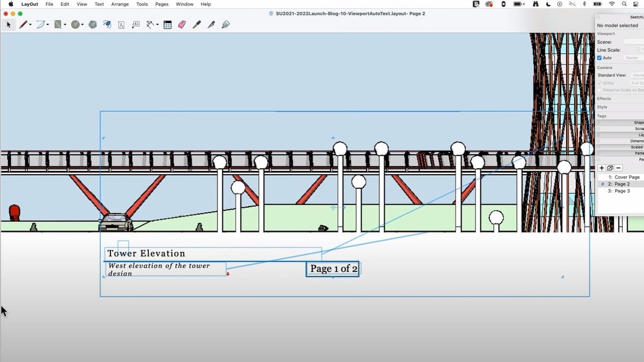Expand the Scaled Drawing tray panel

pos(620,147)
